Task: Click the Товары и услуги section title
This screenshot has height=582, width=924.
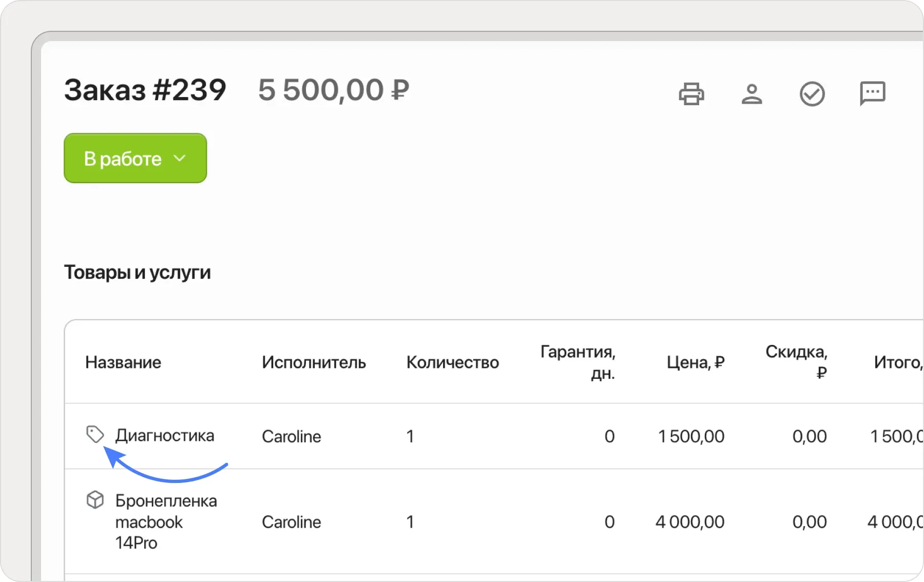Action: pyautogui.click(x=138, y=272)
